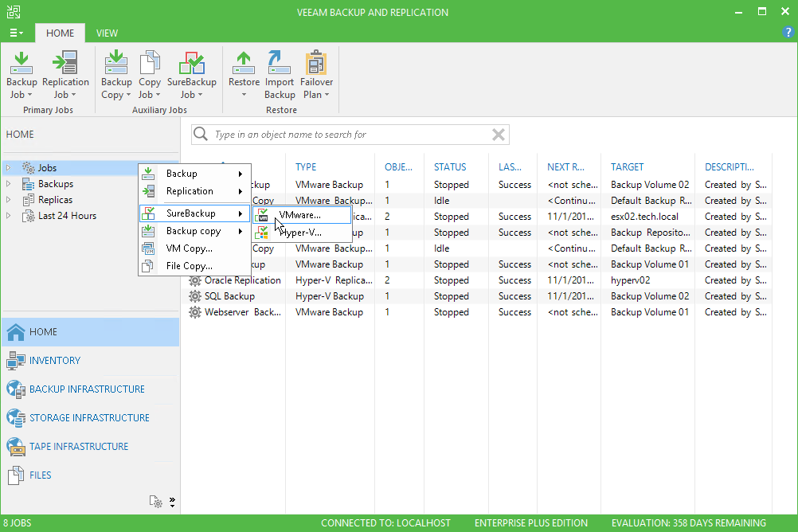Select the Last 24 Hours tree node

click(67, 215)
